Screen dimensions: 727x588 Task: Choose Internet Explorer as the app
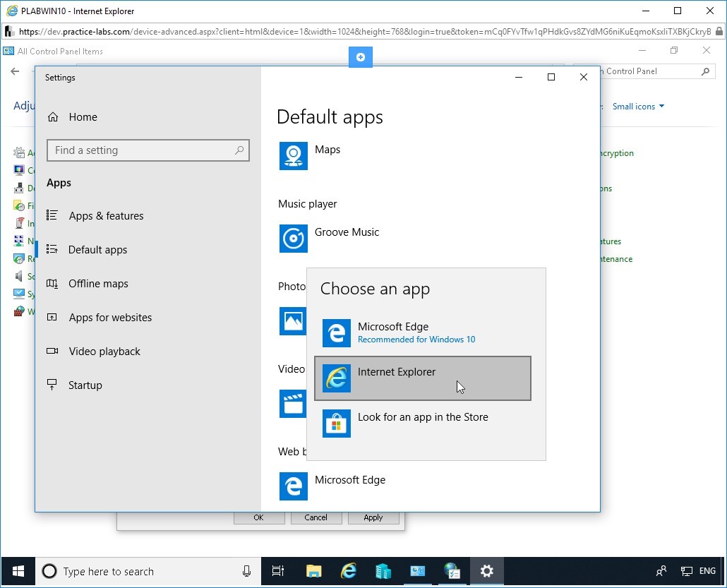(x=423, y=378)
